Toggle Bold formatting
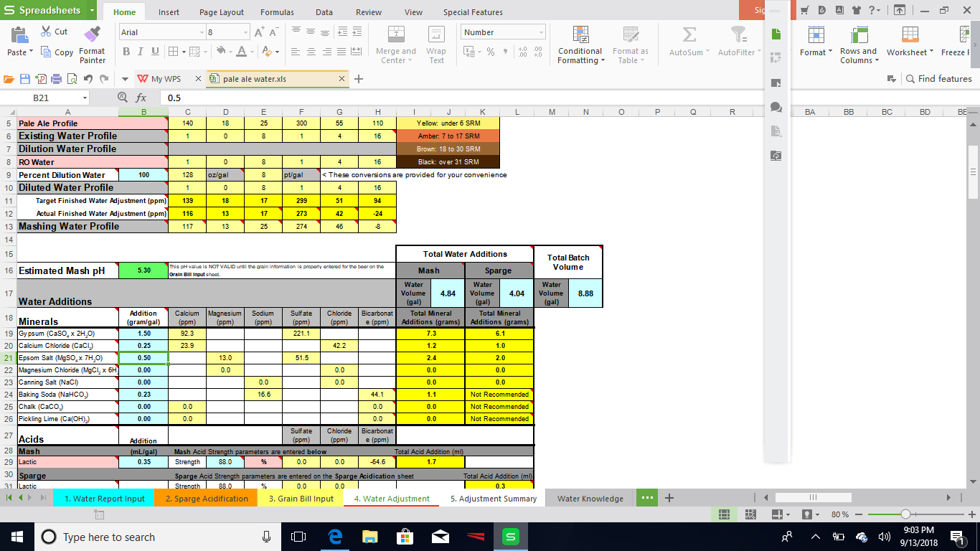This screenshot has height=551, width=980. [x=126, y=52]
